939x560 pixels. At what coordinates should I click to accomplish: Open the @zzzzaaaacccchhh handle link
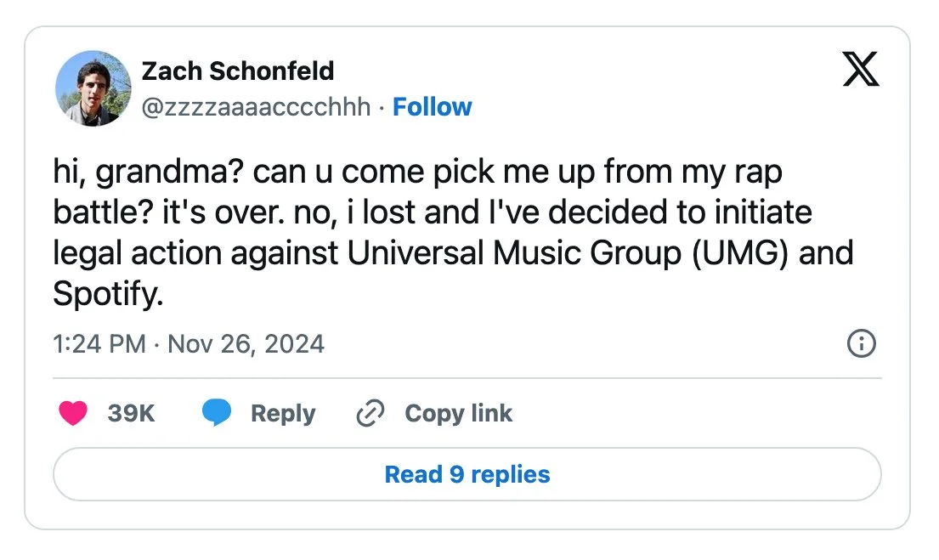256,107
